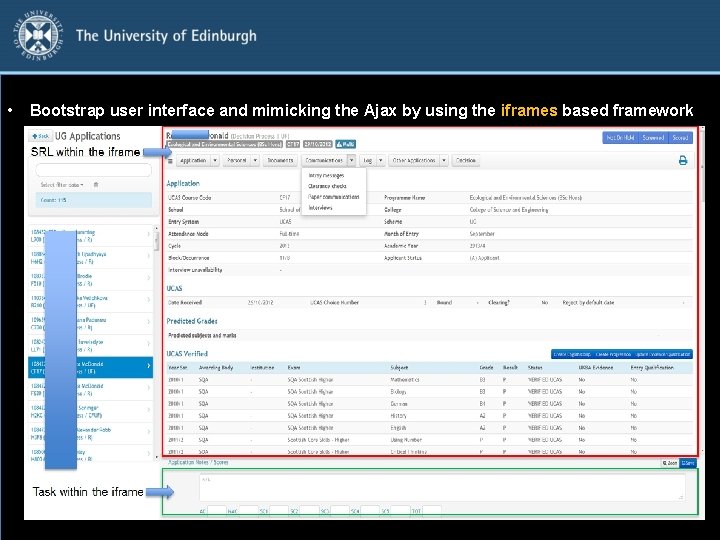This screenshot has width=720, height=540.
Task: Click the trash icon beside Select filter
Action: 96,185
